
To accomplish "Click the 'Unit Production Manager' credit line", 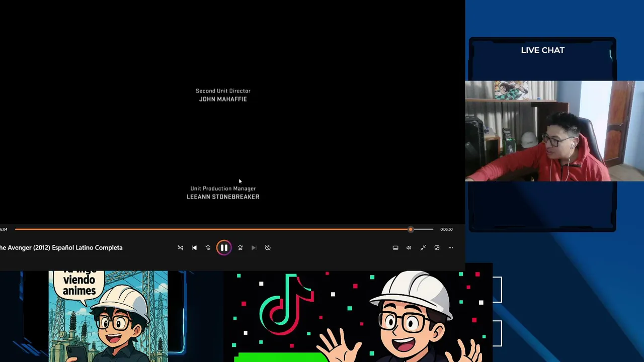I will click(223, 189).
